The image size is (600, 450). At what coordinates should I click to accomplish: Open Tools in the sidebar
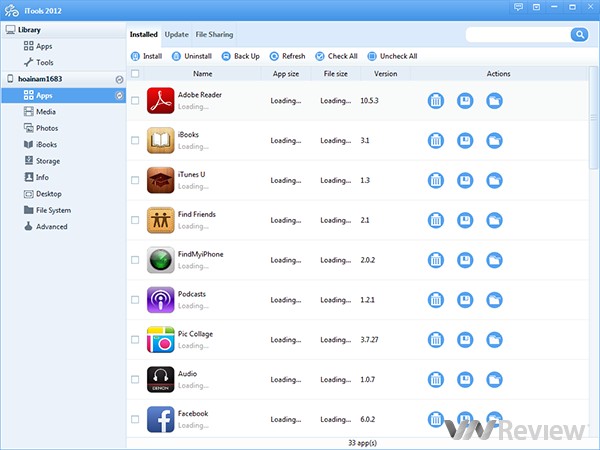coord(39,62)
